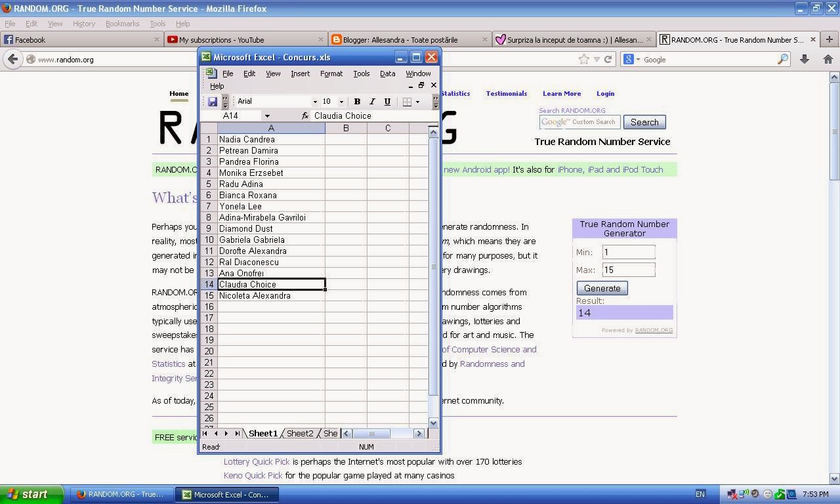Bookmark page with the star icon
This screenshot has height=504, width=840.
(583, 59)
